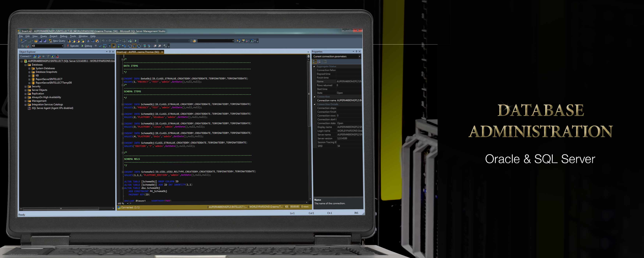Click the Alphabetical sort icon in Properties

[x=319, y=62]
